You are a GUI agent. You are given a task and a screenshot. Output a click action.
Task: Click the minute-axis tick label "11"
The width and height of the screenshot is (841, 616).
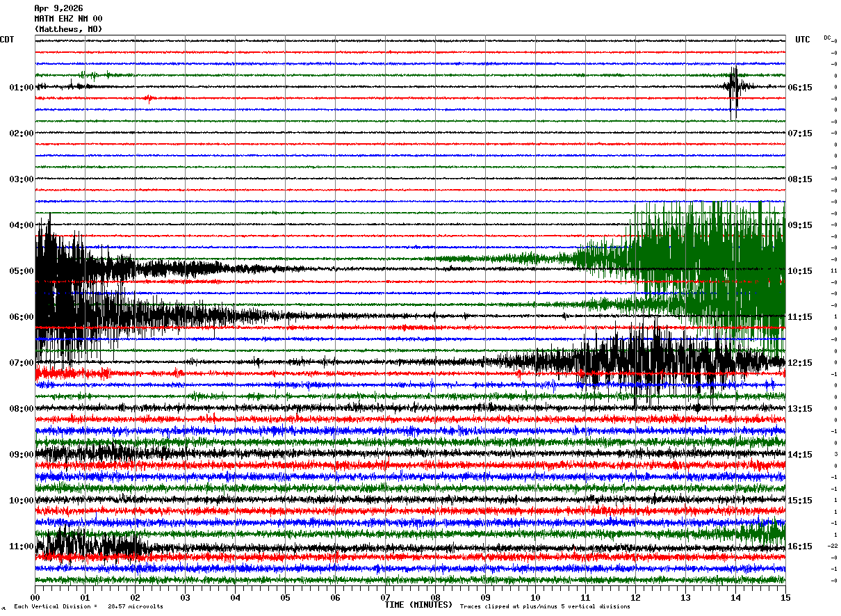coord(585,597)
